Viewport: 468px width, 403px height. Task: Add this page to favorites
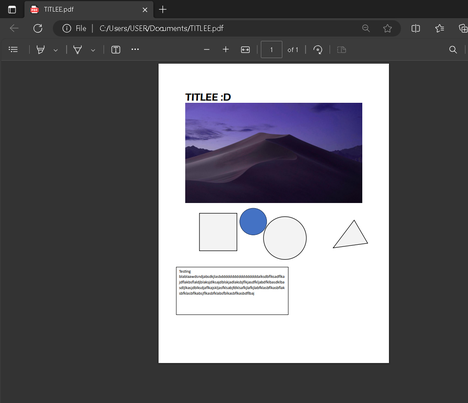pyautogui.click(x=387, y=28)
